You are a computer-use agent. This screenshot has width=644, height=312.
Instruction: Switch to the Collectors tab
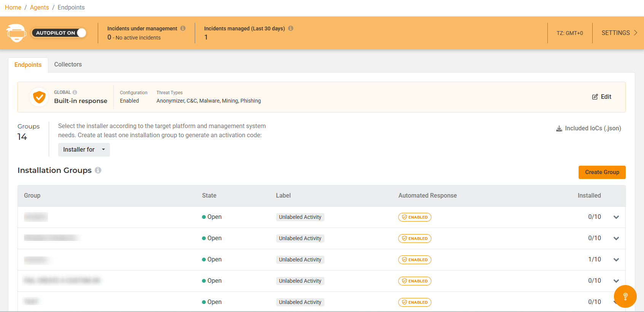68,65
